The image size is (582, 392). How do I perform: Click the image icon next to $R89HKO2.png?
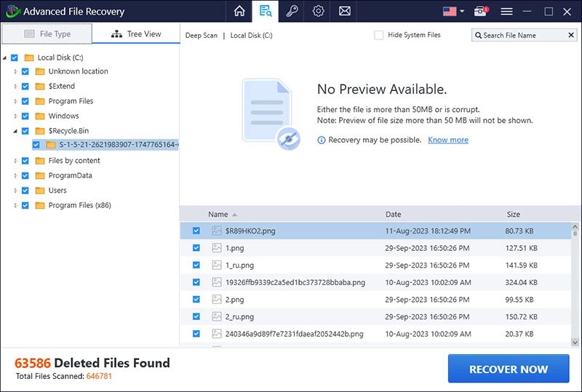coord(217,231)
